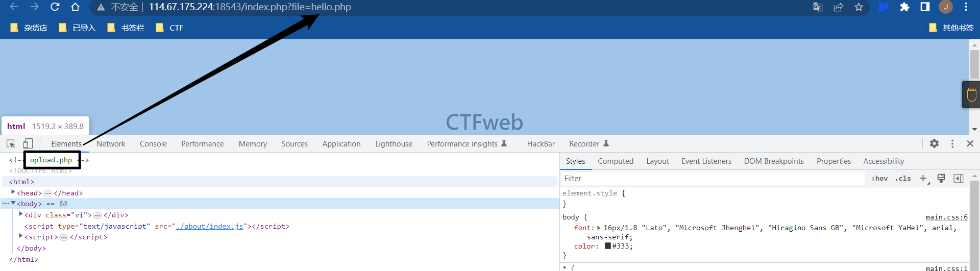Toggle the device toolbar icon
The width and height of the screenshot is (980, 271).
(x=28, y=144)
